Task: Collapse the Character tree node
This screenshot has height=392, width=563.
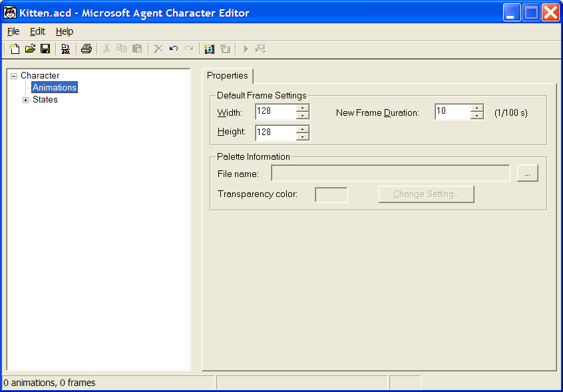Action: [13, 76]
